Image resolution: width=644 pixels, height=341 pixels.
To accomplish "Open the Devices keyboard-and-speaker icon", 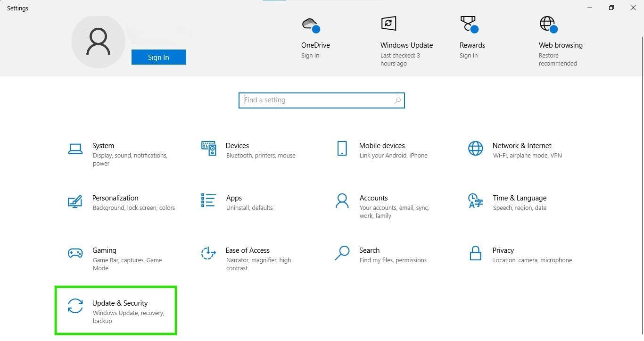I will point(208,148).
